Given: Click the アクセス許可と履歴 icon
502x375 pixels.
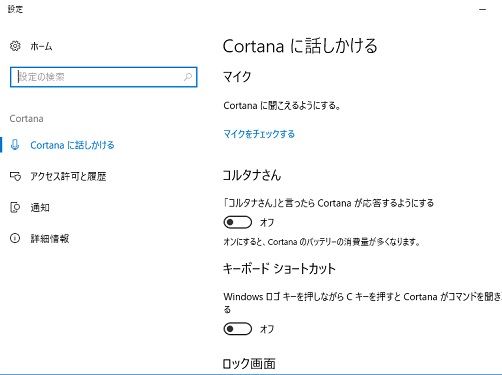Looking at the screenshot, I should [15, 176].
